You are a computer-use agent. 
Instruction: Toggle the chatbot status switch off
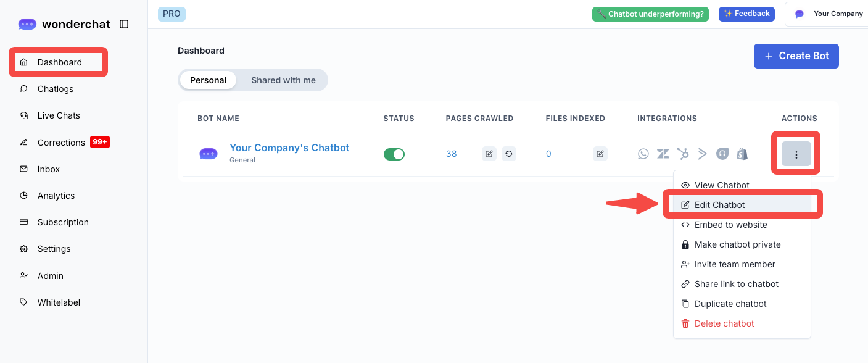(x=394, y=154)
